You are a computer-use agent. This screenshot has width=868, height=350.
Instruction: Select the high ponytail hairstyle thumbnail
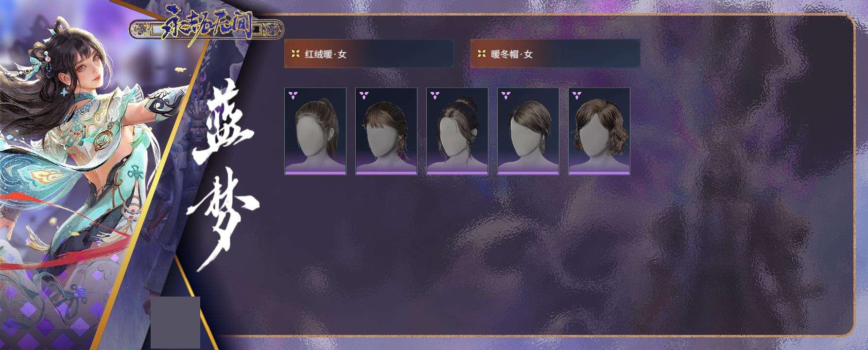[x=315, y=131]
